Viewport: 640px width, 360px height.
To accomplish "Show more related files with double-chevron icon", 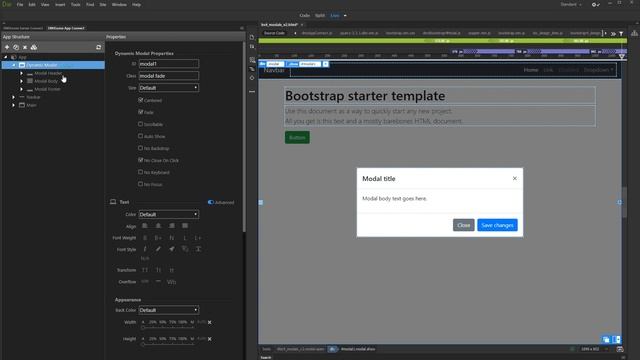I will coord(613,33).
